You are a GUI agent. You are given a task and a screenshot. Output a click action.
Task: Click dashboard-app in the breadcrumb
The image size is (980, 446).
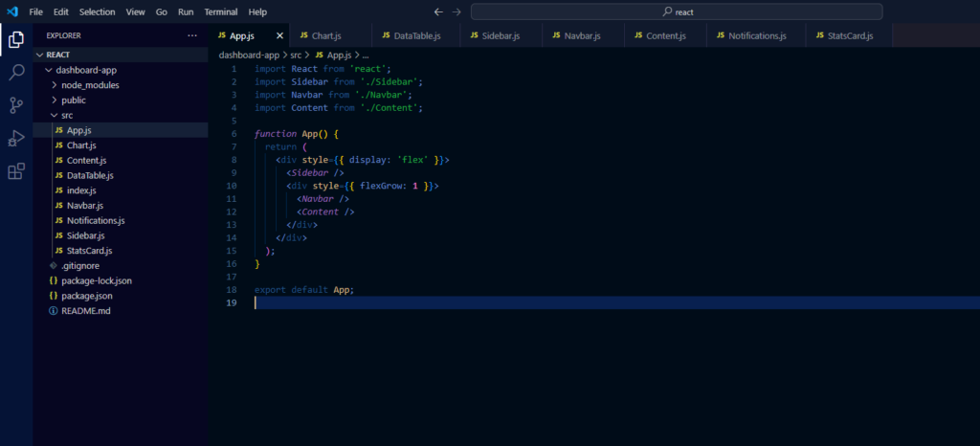pos(249,55)
